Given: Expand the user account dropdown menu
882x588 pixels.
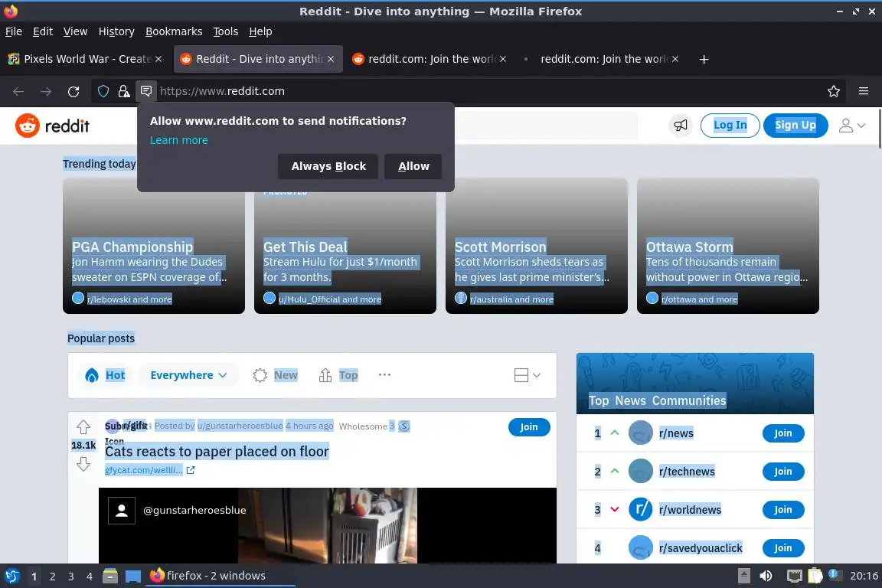Looking at the screenshot, I should [852, 126].
